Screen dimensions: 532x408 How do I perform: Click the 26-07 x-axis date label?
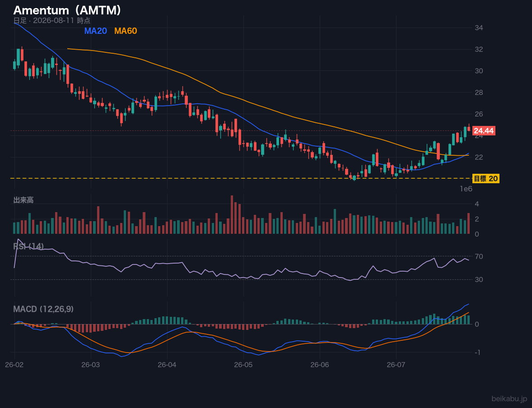(396, 365)
